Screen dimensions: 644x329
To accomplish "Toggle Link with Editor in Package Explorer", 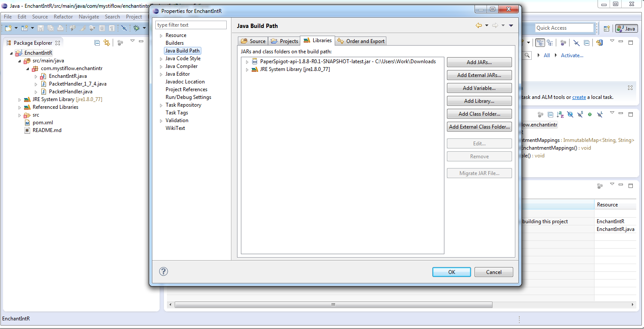I will 106,43.
